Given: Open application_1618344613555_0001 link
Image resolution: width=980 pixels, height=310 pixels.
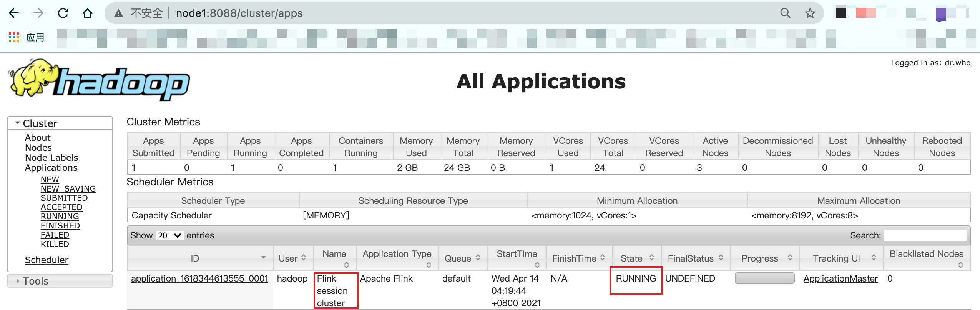Looking at the screenshot, I should (199, 278).
